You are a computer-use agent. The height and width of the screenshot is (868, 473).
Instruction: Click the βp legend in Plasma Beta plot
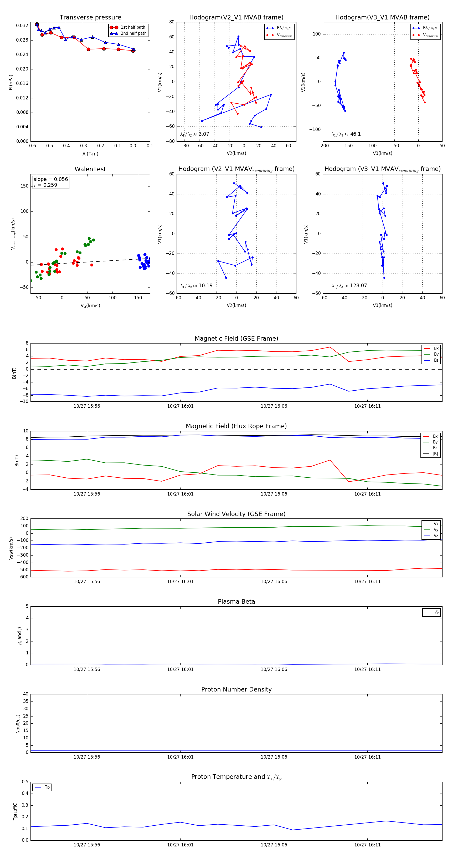pos(431,612)
